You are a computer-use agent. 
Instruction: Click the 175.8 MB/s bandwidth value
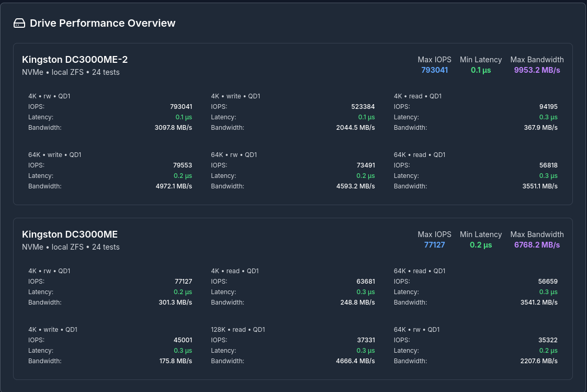(x=175, y=361)
